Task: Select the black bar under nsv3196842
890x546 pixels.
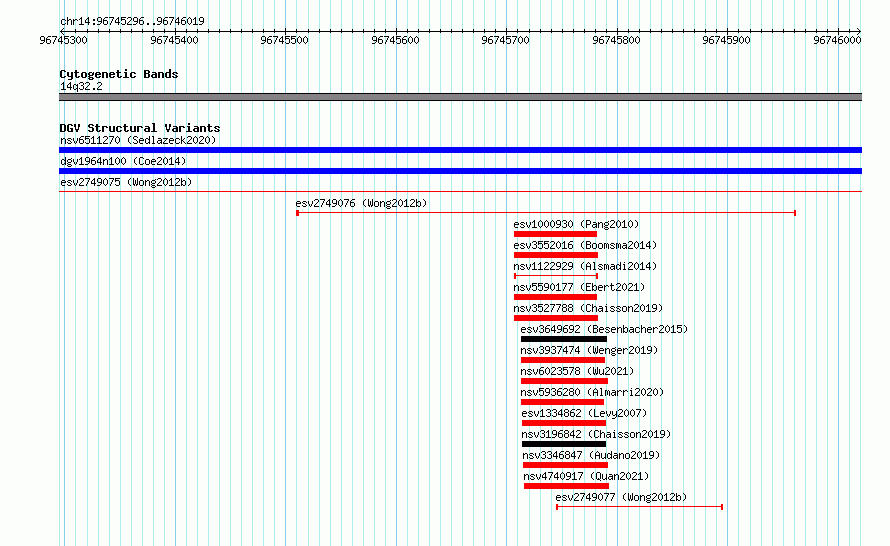Action: [x=564, y=444]
